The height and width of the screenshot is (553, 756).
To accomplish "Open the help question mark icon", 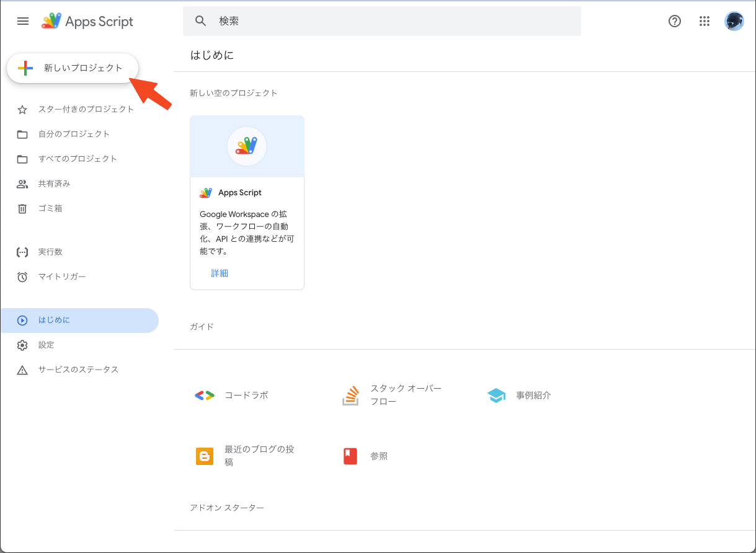I will pos(675,21).
